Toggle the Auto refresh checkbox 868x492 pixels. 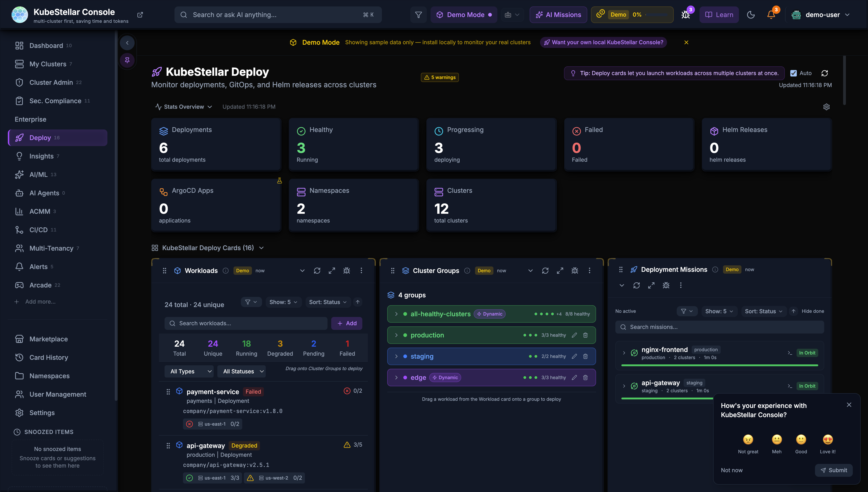pyautogui.click(x=793, y=73)
